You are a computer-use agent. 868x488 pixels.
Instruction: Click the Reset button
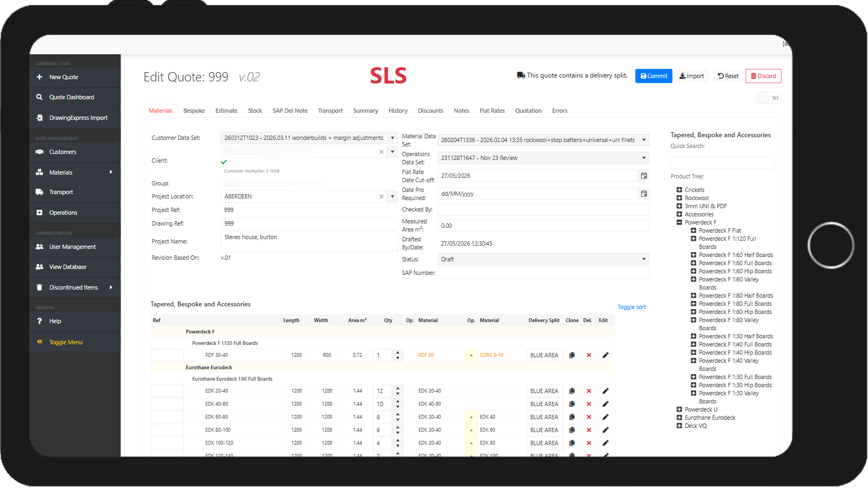tap(728, 76)
